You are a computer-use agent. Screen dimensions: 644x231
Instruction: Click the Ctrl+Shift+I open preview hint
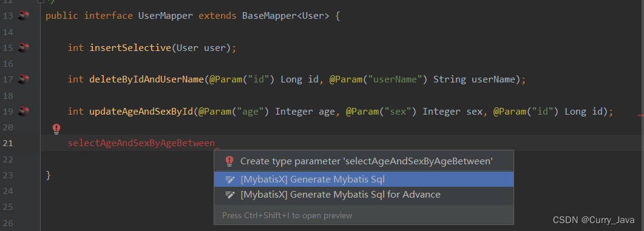(287, 215)
